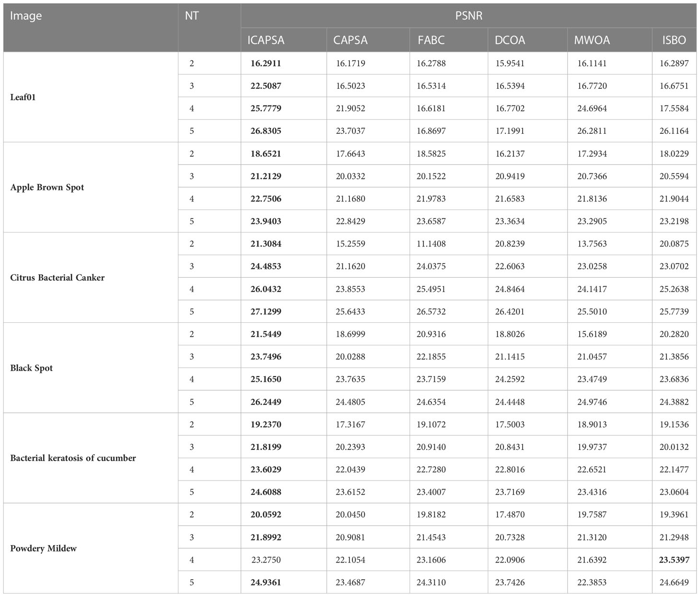Select the value 23.6029
The width and height of the screenshot is (700, 597).
tap(266, 469)
